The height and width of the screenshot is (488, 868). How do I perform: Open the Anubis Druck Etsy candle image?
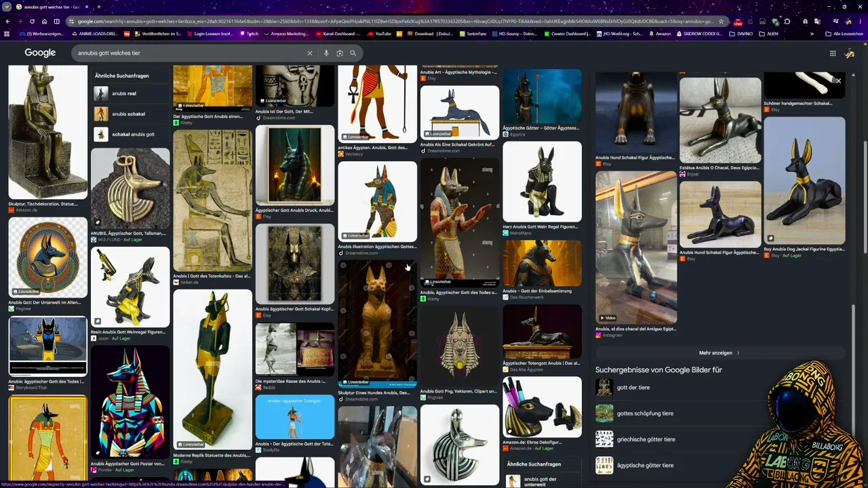click(x=295, y=165)
